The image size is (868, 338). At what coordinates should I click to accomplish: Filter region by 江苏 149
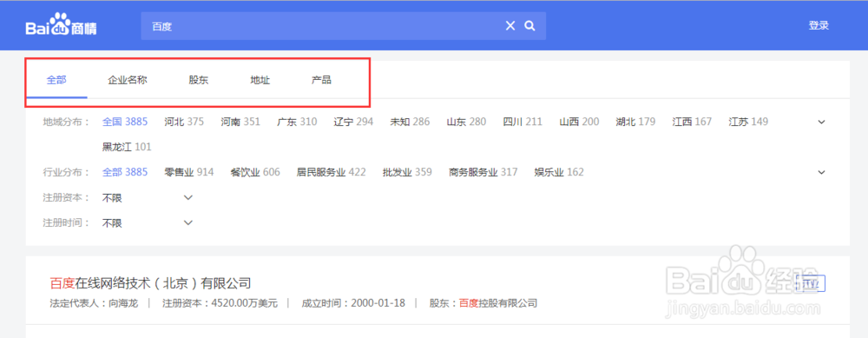point(748,122)
